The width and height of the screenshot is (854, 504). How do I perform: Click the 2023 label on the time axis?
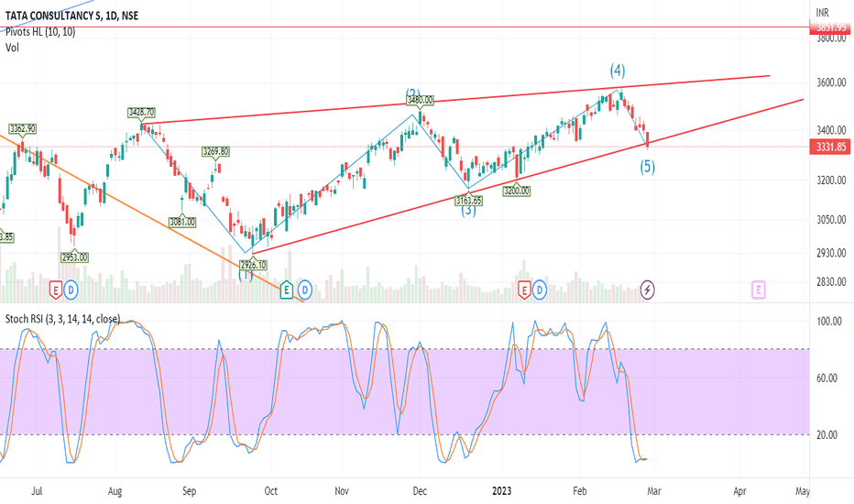501,491
